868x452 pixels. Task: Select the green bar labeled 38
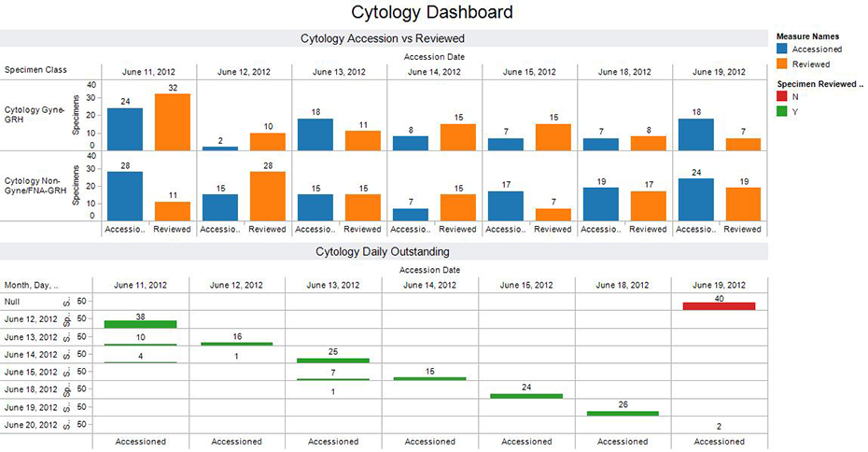140,324
